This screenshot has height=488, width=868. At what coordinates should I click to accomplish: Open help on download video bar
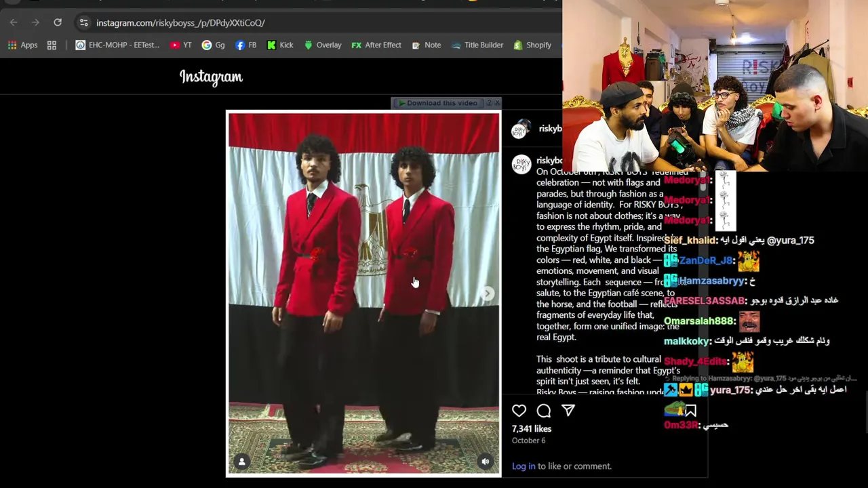489,103
